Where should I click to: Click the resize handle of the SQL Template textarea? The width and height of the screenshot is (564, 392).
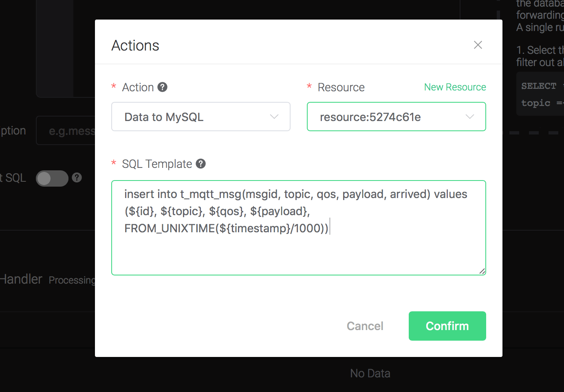tap(482, 271)
